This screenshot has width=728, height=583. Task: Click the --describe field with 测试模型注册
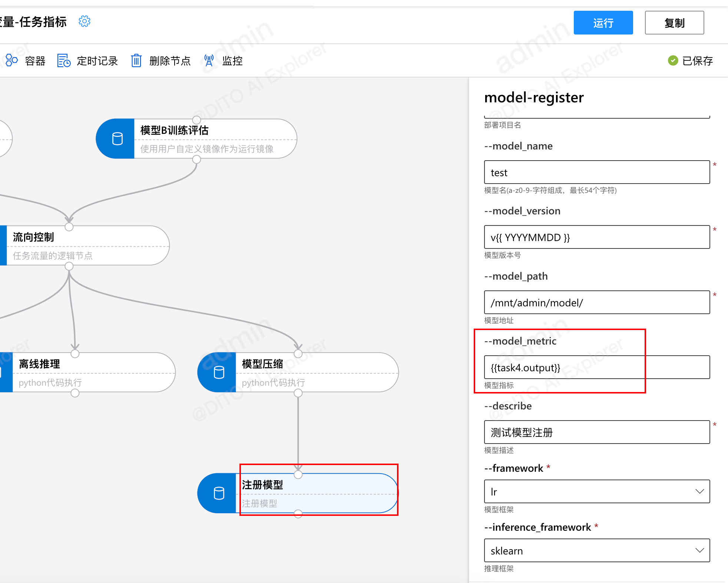click(x=597, y=432)
